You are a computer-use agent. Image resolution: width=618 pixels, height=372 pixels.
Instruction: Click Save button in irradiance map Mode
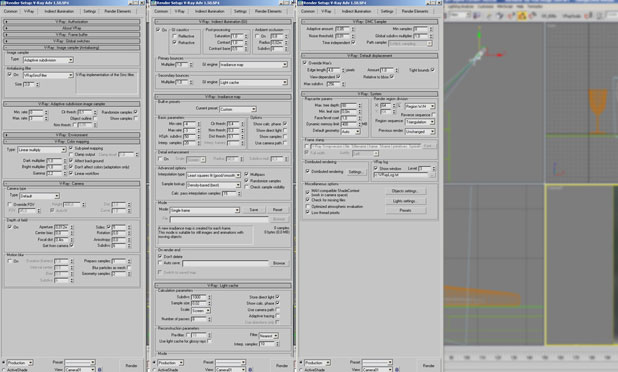tap(253, 210)
